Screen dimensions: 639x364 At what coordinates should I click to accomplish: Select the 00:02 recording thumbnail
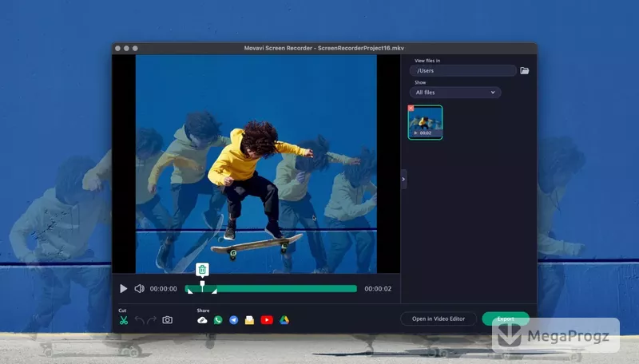click(x=425, y=123)
